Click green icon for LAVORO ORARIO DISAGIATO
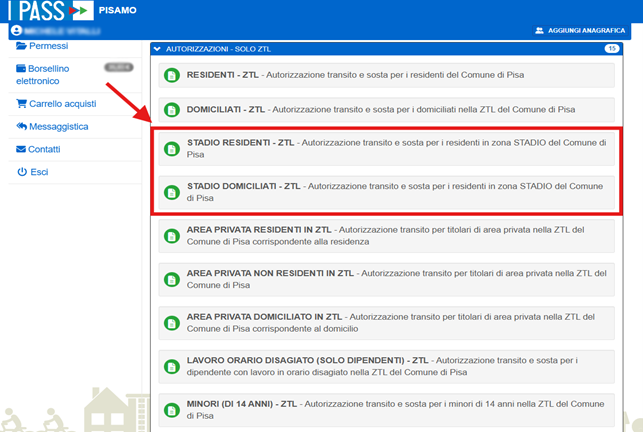The width and height of the screenshot is (643, 432). pos(172,366)
